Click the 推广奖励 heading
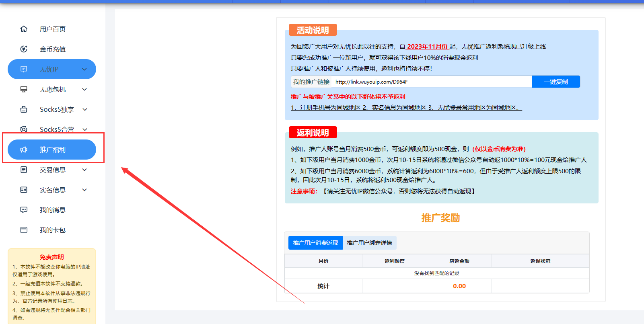 tap(440, 218)
